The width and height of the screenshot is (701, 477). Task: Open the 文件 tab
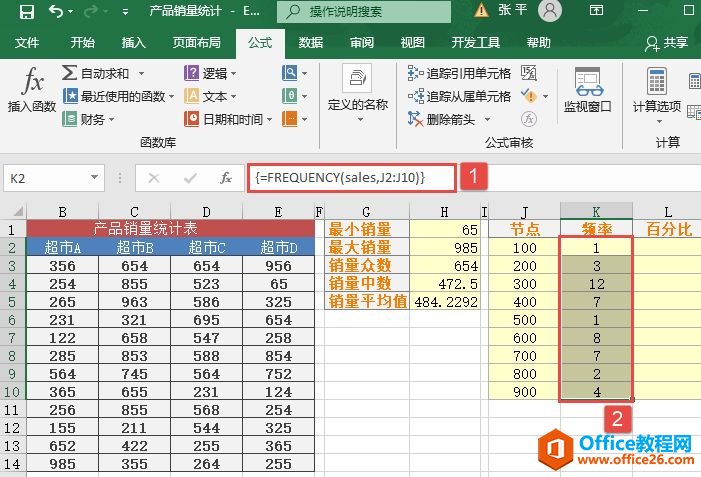tap(26, 43)
